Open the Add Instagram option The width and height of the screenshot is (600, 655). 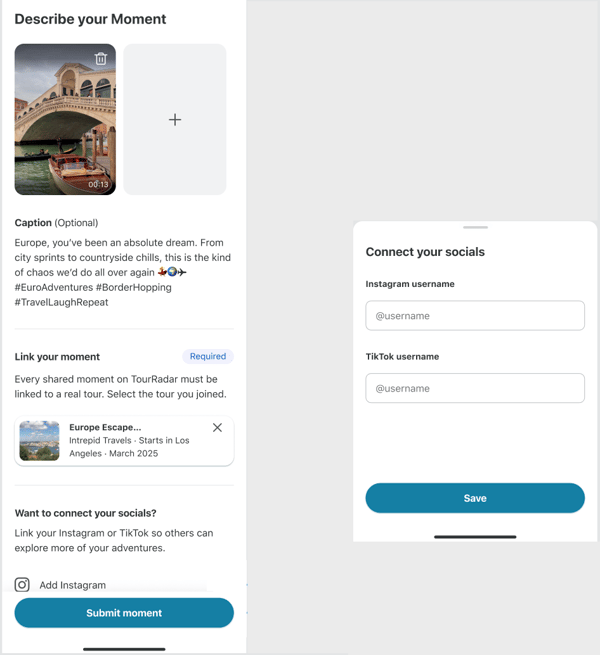(x=73, y=585)
